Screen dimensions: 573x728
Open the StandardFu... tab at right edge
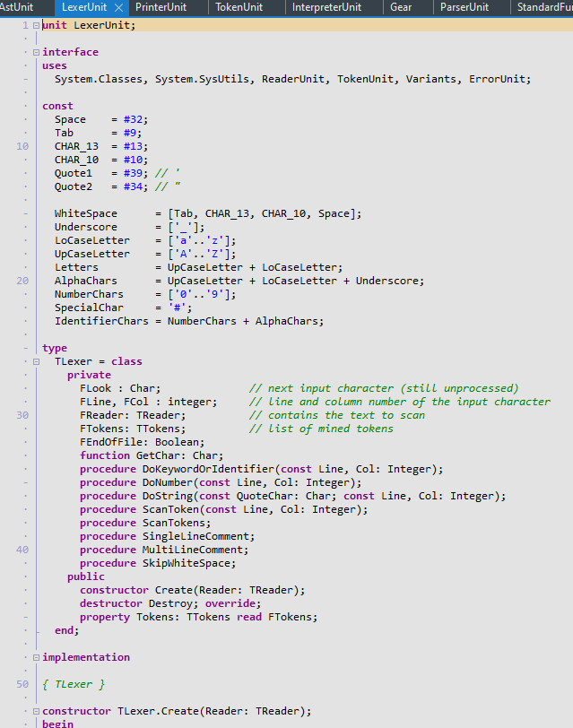coord(544,7)
